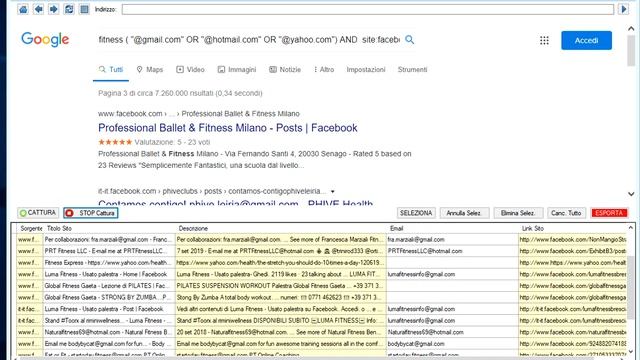The image size is (640, 360).
Task: Click the results table scroll down arrow
Action: pos(631,351)
